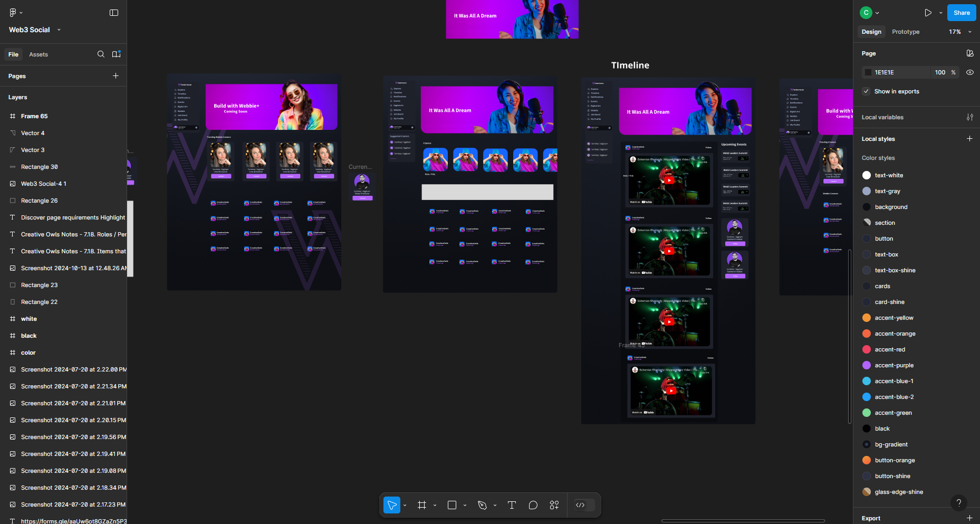The width and height of the screenshot is (980, 524).
Task: Open the Figma main menu logo
Action: (x=13, y=12)
